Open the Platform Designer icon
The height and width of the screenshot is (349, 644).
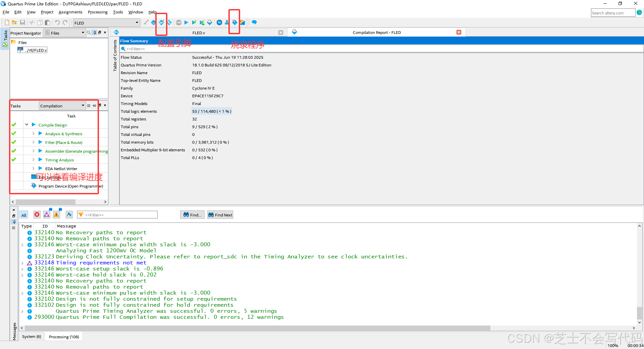[243, 22]
